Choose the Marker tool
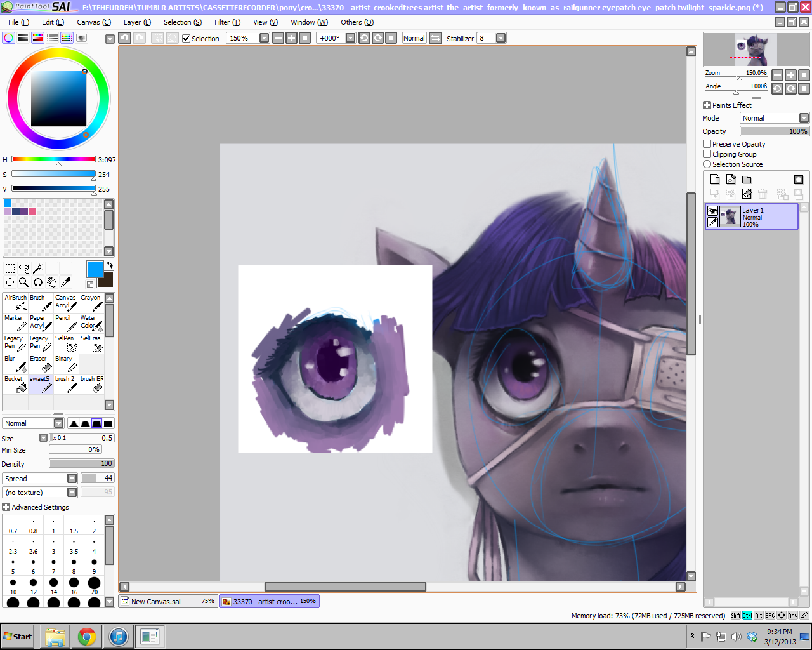812x650 pixels. pos(16,322)
